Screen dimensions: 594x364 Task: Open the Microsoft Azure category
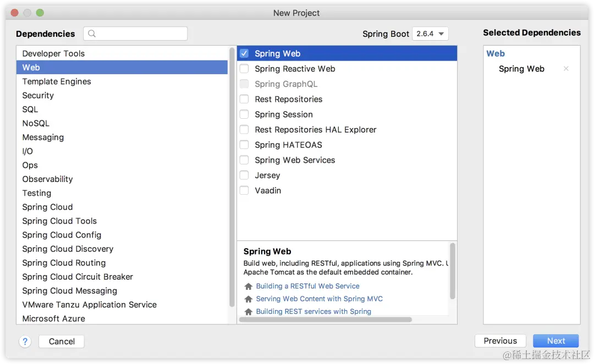[x=122, y=318]
